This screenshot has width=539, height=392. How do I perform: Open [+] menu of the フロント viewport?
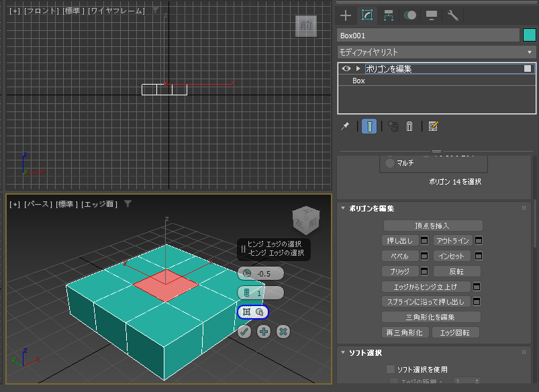pos(15,11)
